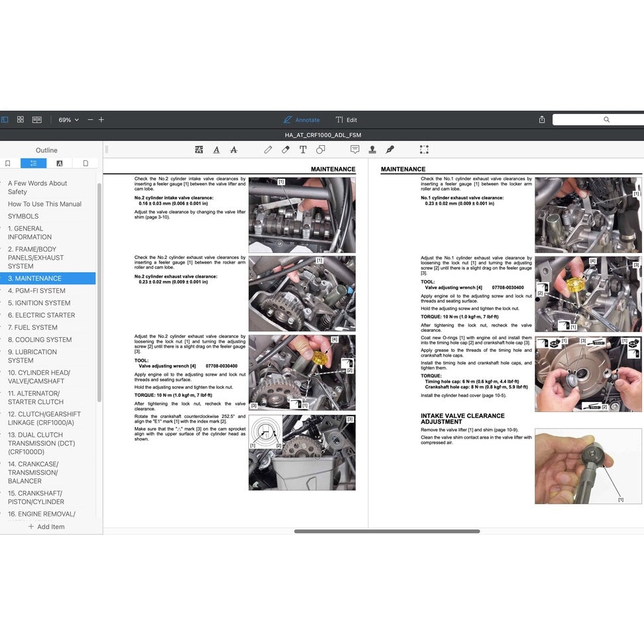Select the 3. MAINTENANCE outline entry

[x=41, y=278]
